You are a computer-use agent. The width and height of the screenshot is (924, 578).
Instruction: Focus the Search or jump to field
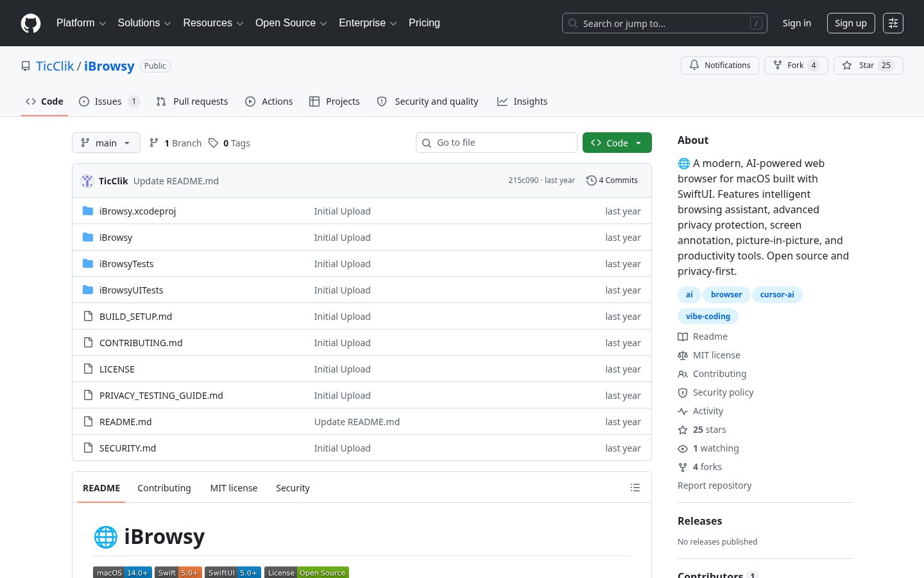(665, 23)
